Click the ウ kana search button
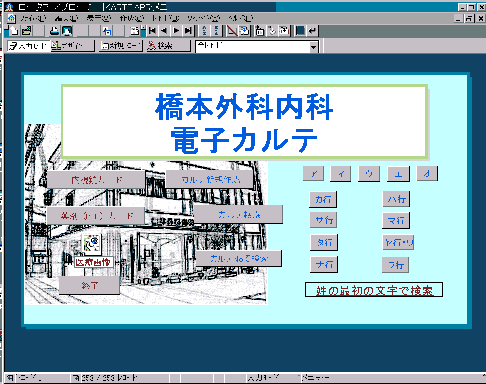 coord(369,174)
